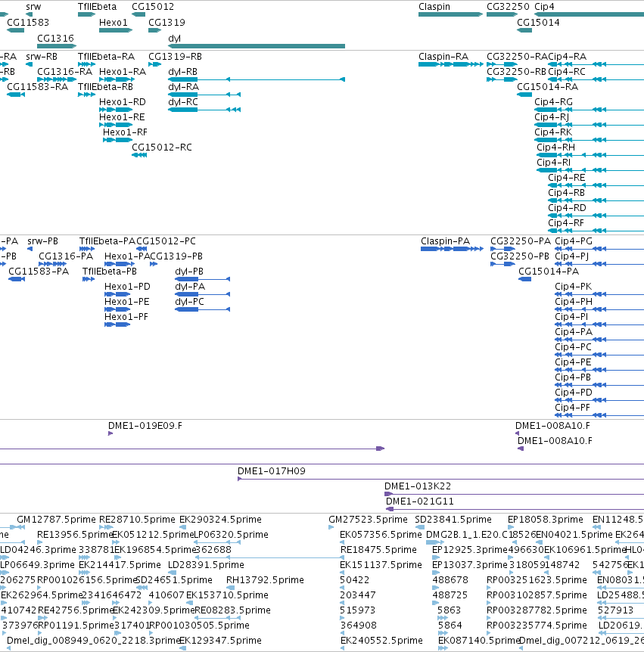Image resolution: width=644 pixels, height=652 pixels.
Task: Open EST EK240552.5prime
Action: (x=381, y=641)
